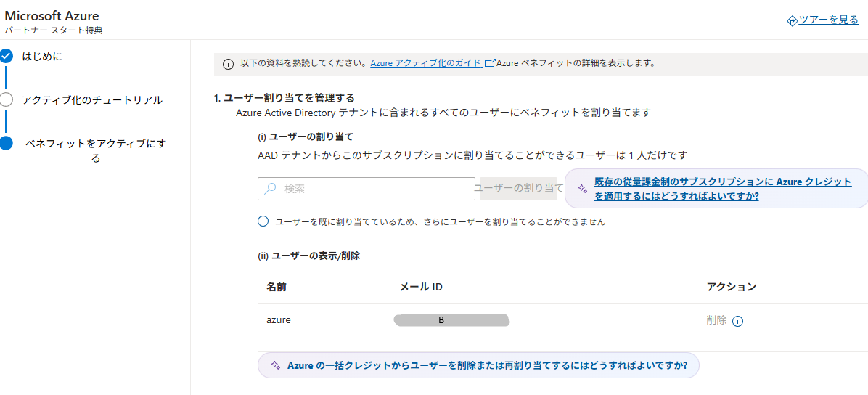Click the completed checkmark for はじめに step

point(6,56)
